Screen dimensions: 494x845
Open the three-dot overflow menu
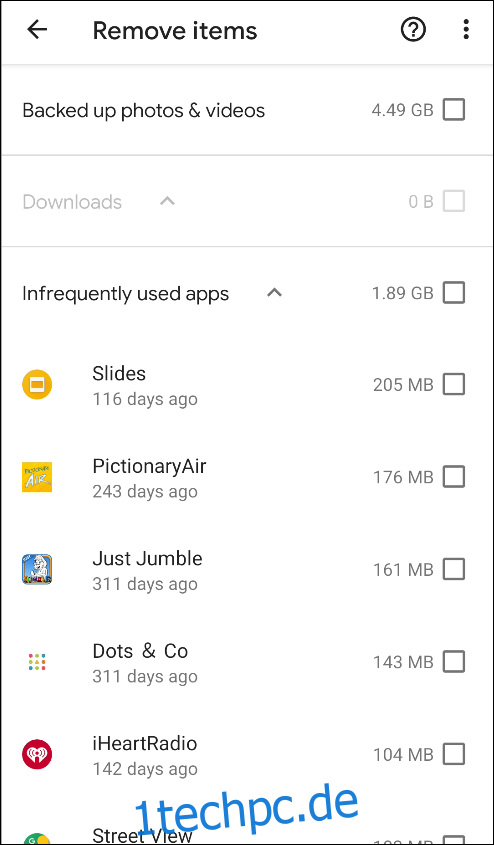(467, 30)
